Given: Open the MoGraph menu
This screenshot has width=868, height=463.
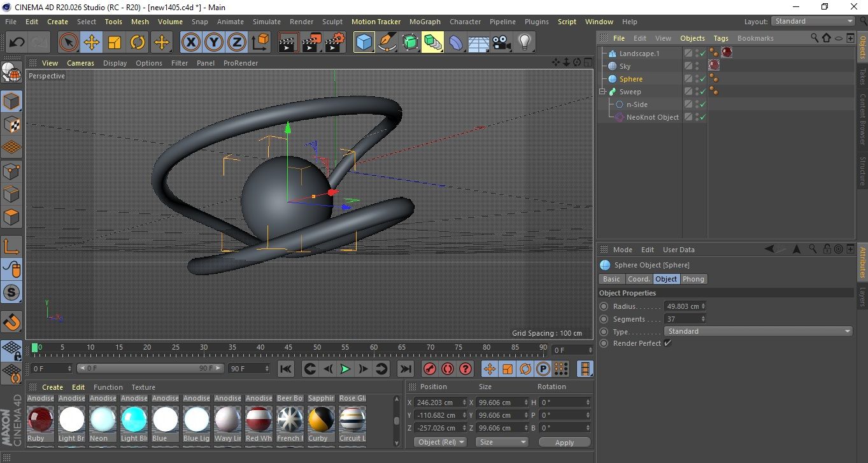Looking at the screenshot, I should [x=425, y=22].
